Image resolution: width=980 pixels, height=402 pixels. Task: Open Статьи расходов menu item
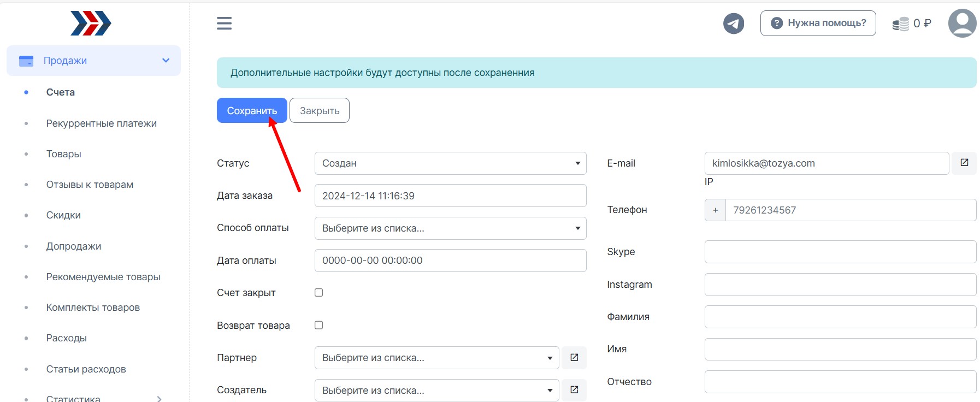(x=86, y=369)
